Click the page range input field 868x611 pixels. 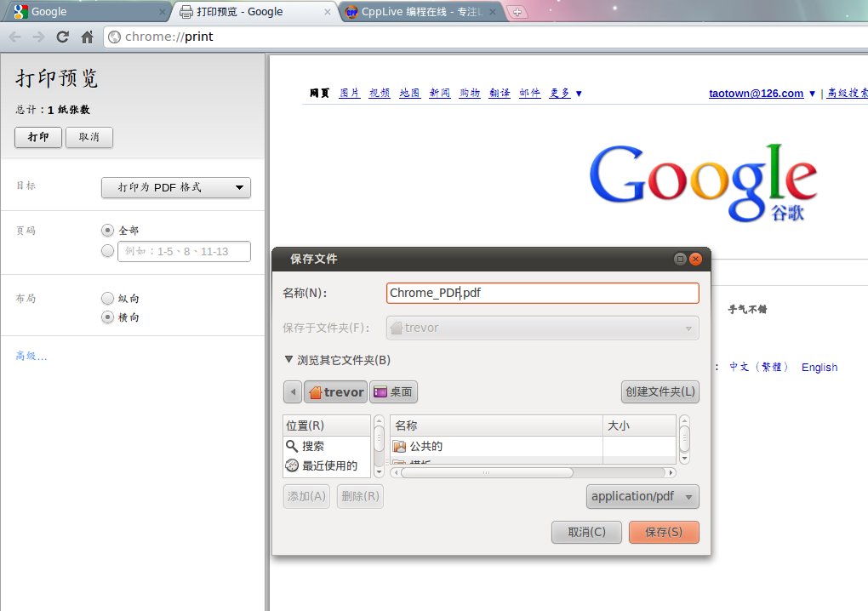(x=184, y=251)
